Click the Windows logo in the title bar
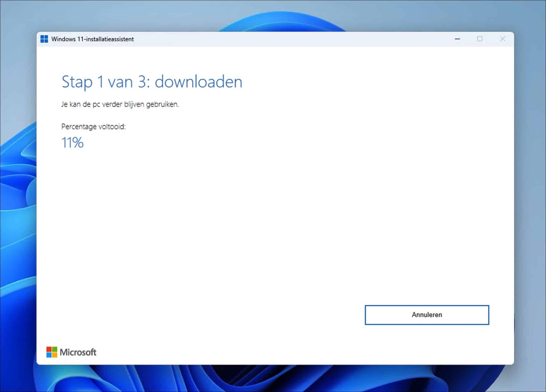 tap(44, 39)
